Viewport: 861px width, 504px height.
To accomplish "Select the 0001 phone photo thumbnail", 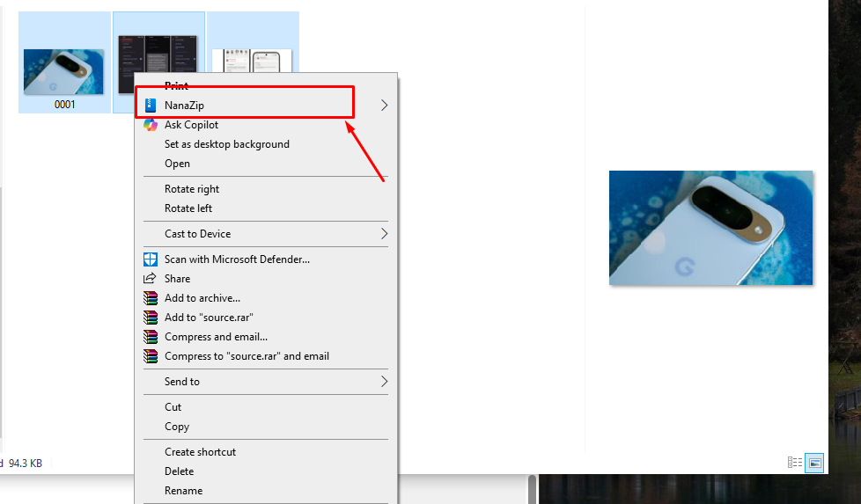I will point(63,72).
